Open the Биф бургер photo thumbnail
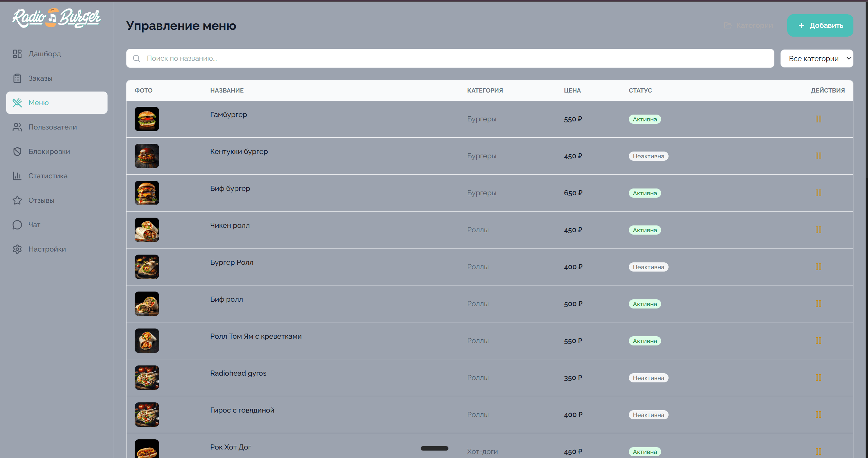 click(147, 193)
